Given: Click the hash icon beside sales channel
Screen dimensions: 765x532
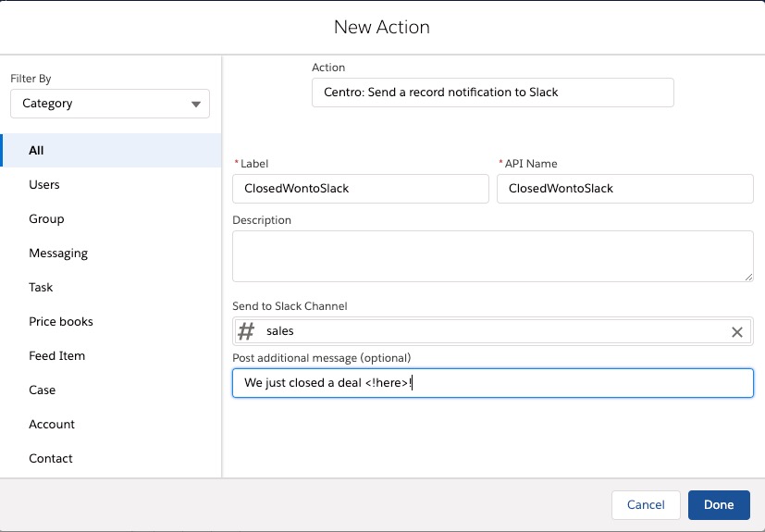Looking at the screenshot, I should coord(246,331).
